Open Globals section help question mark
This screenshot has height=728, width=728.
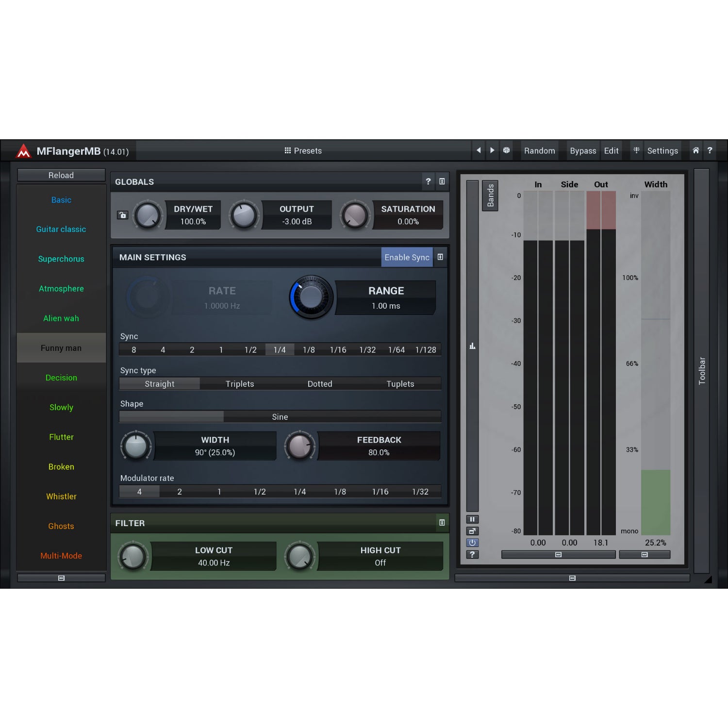click(428, 182)
